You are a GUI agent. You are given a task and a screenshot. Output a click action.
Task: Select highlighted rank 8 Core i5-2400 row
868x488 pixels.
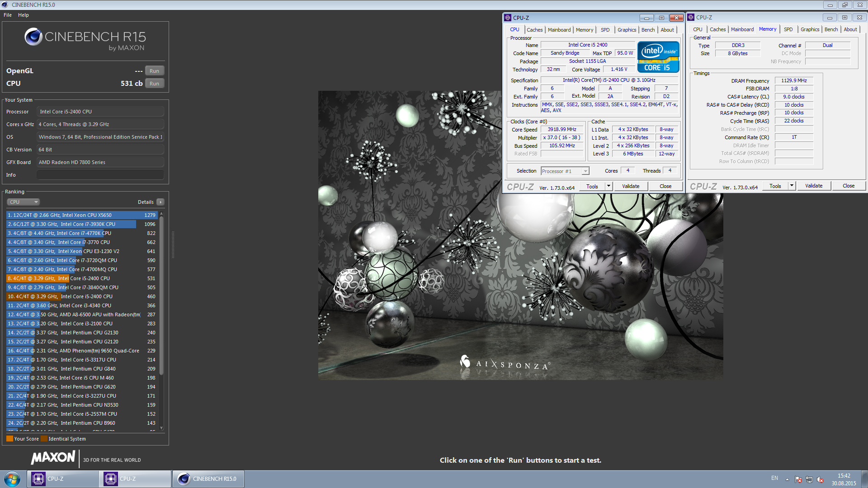81,278
